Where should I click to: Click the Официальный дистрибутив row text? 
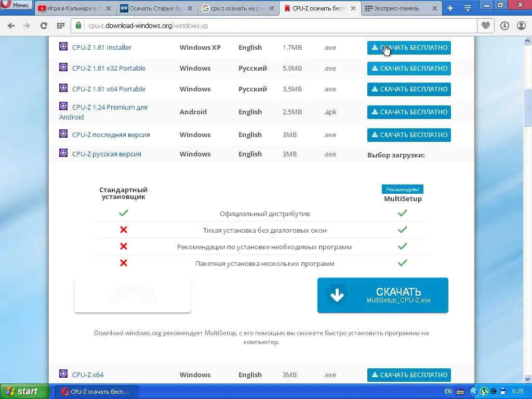264,214
